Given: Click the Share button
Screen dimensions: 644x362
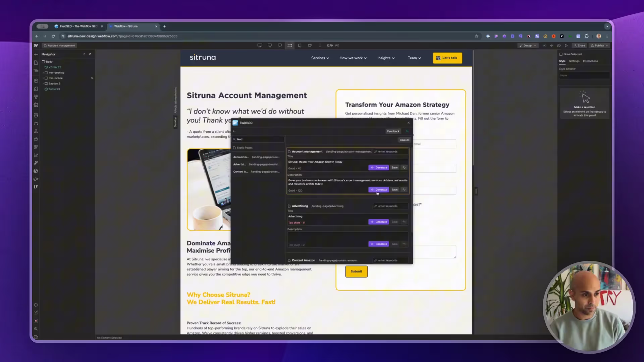Looking at the screenshot, I should (x=579, y=46).
